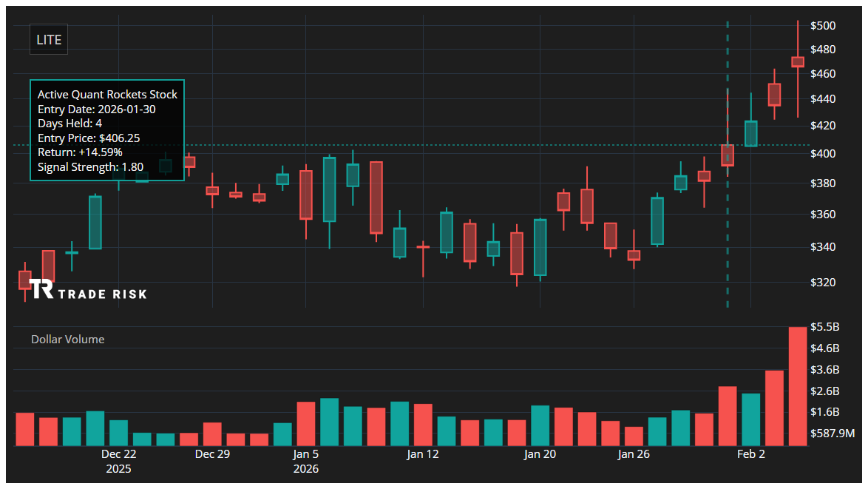This screenshot has width=868, height=489.
Task: Select the $2.6B volume axis label
Action: pyautogui.click(x=825, y=391)
